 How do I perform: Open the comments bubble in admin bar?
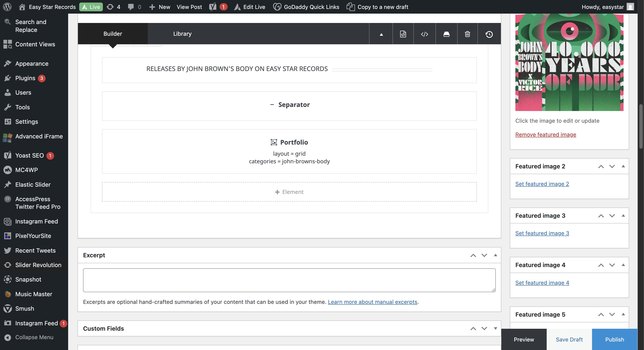(131, 7)
